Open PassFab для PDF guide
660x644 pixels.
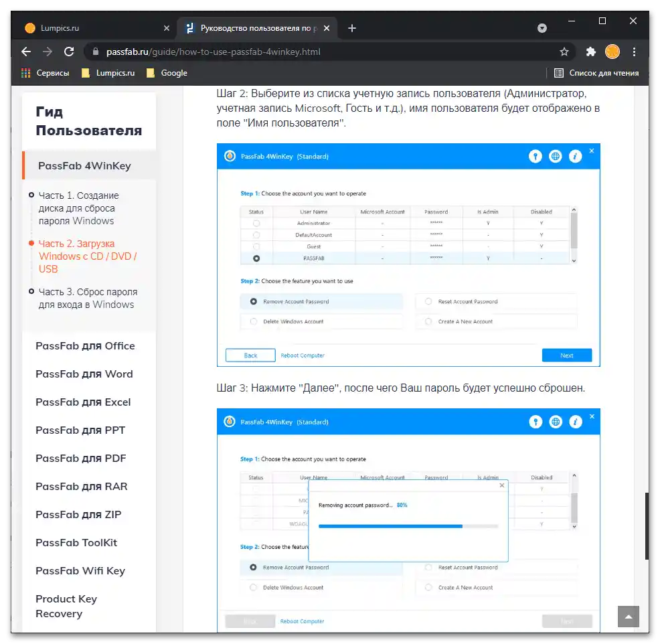coord(81,459)
